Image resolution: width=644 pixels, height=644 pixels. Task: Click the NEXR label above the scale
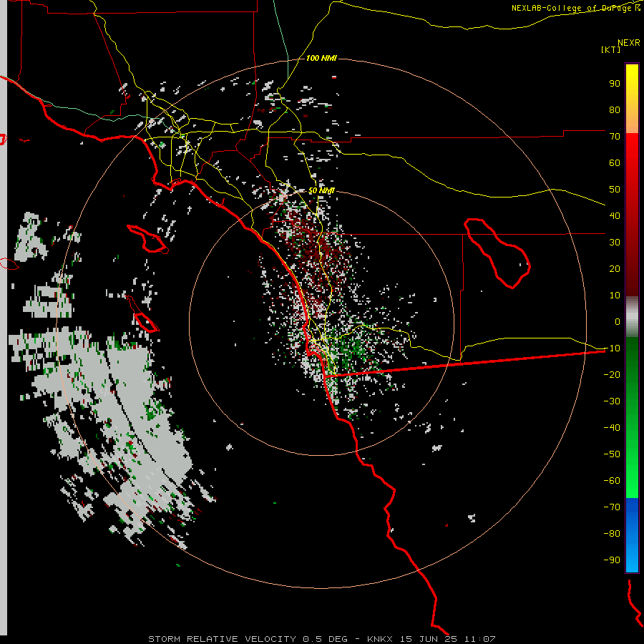(629, 43)
